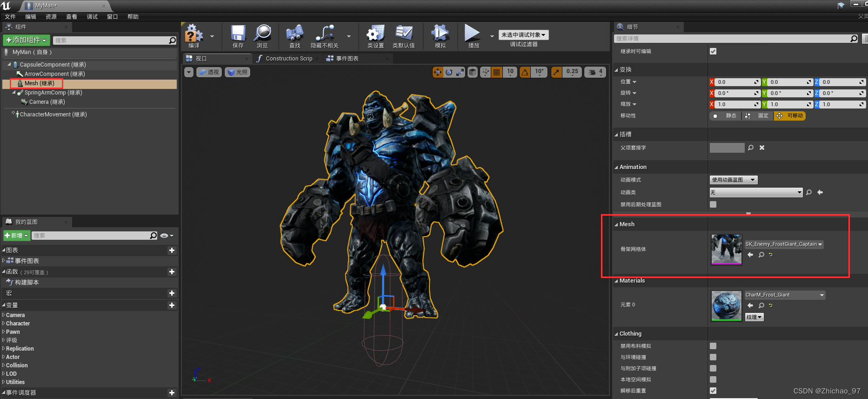Image resolution: width=868 pixels, height=399 pixels.
Task: Collapse the Animation section
Action: (616, 167)
